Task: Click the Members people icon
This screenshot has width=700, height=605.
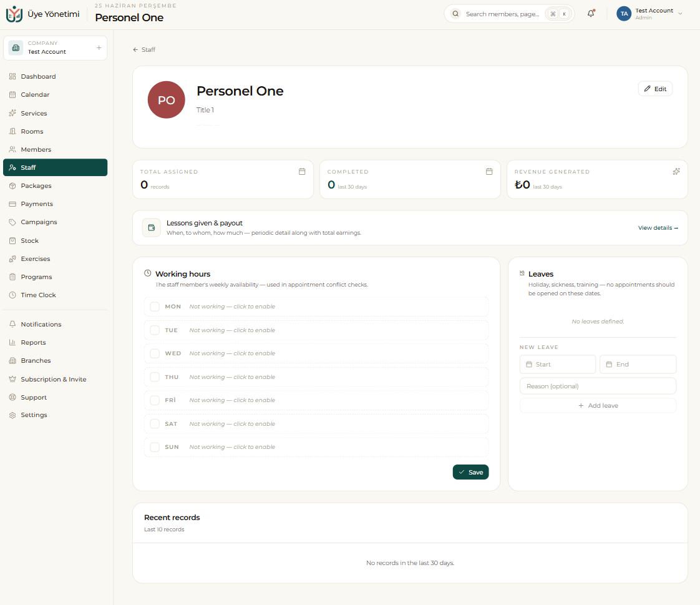Action: point(12,149)
